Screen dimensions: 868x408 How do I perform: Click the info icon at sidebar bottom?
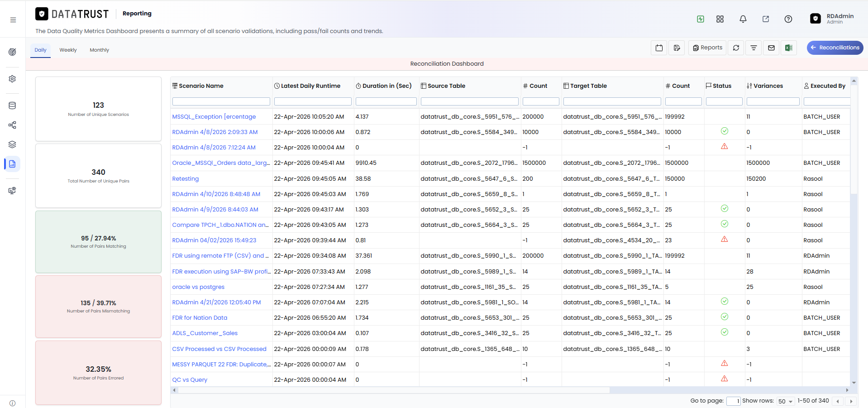point(12,403)
